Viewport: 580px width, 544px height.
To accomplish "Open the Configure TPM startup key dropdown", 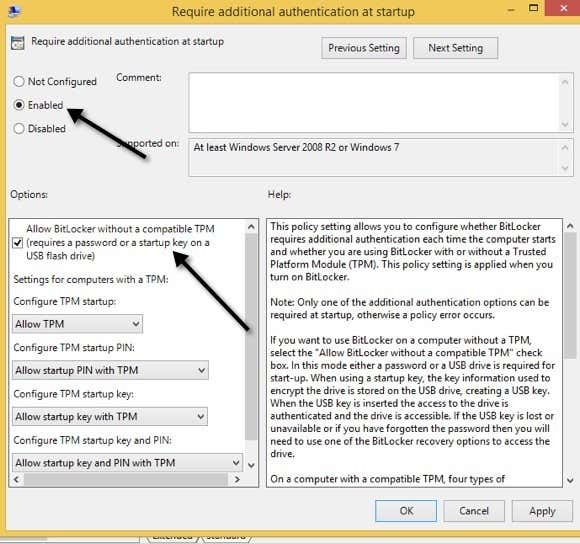I will 110,416.
